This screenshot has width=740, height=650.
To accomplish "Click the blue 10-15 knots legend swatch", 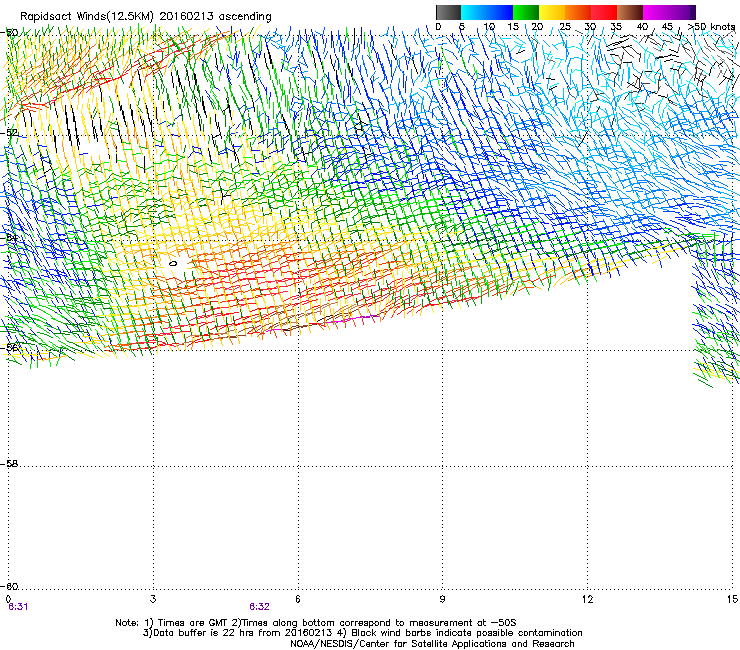I will pos(500,12).
